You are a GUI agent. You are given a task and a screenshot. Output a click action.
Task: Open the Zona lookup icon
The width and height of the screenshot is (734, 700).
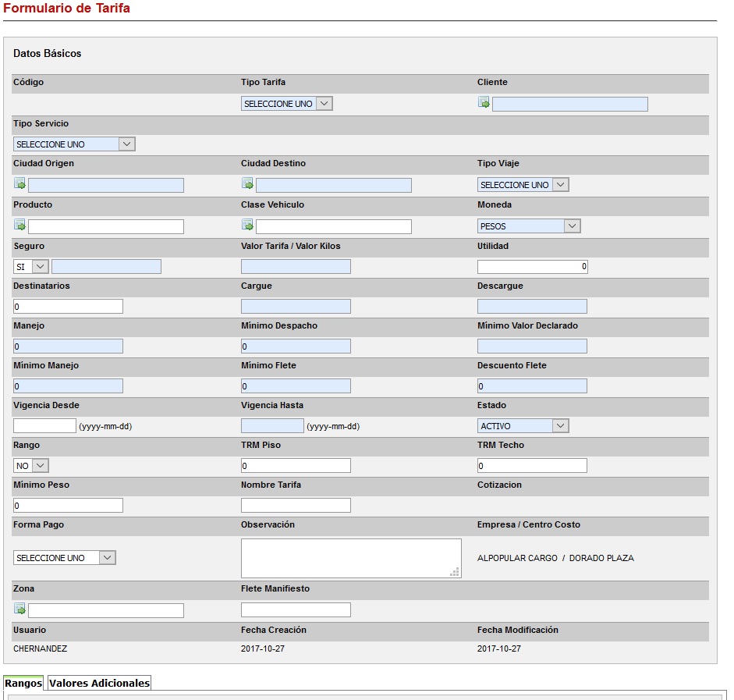20,609
